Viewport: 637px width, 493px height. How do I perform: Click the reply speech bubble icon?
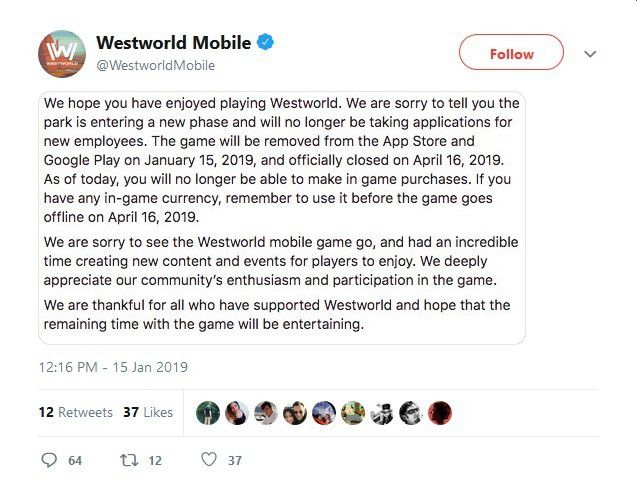click(49, 460)
